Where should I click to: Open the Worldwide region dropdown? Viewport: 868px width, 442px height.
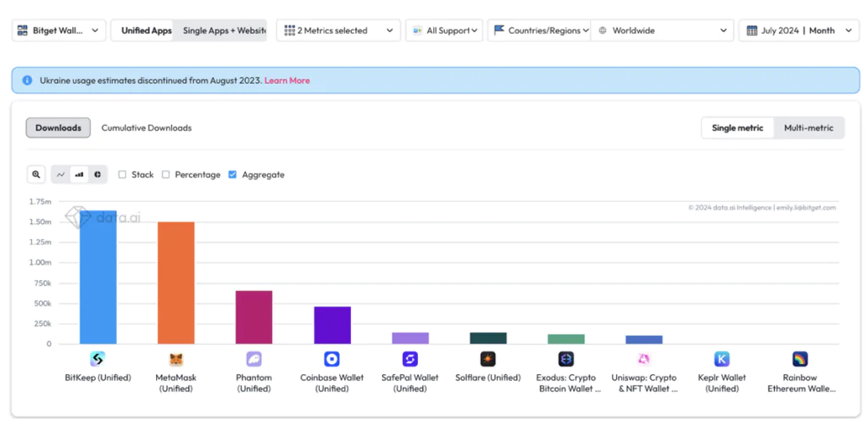[663, 31]
